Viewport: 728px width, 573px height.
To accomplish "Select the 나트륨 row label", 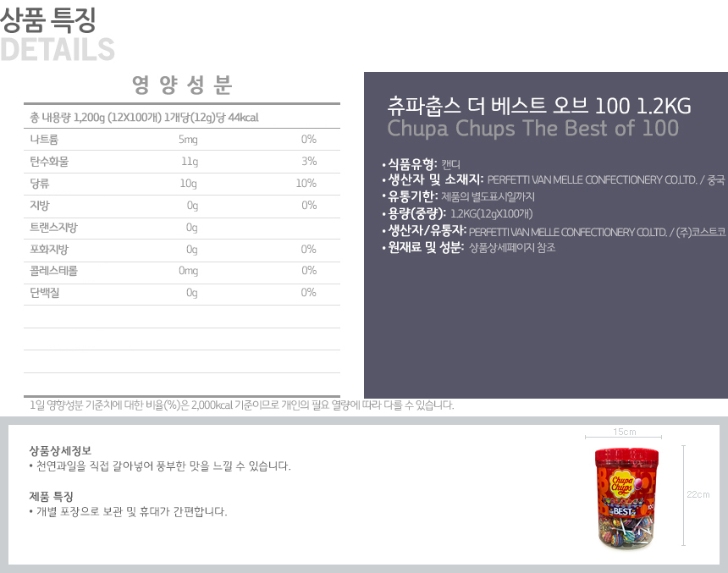I will click(44, 140).
